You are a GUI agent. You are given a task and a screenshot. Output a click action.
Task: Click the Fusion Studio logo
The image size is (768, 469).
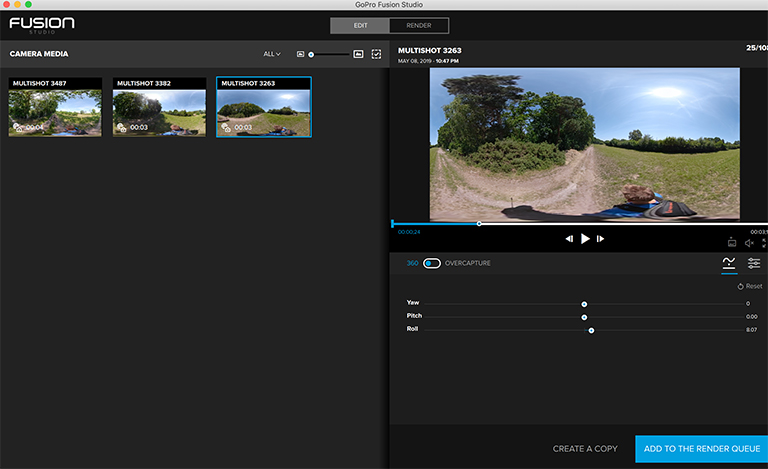click(42, 24)
